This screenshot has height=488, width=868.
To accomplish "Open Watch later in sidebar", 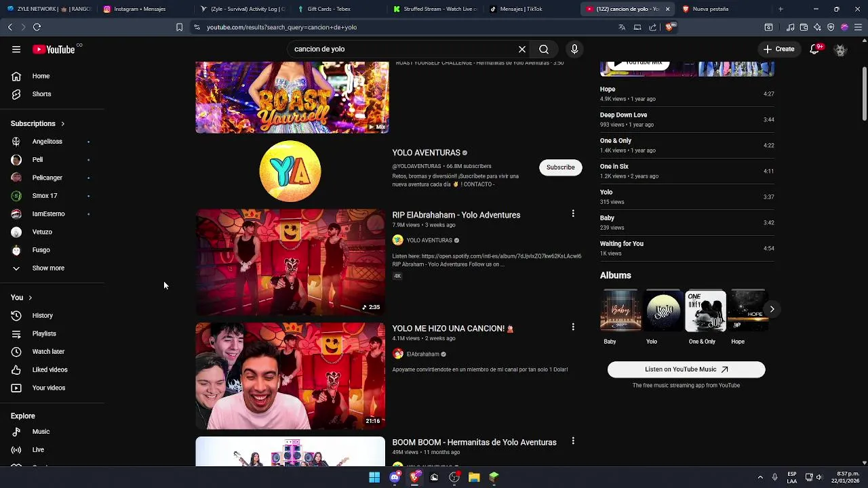I will point(48,352).
